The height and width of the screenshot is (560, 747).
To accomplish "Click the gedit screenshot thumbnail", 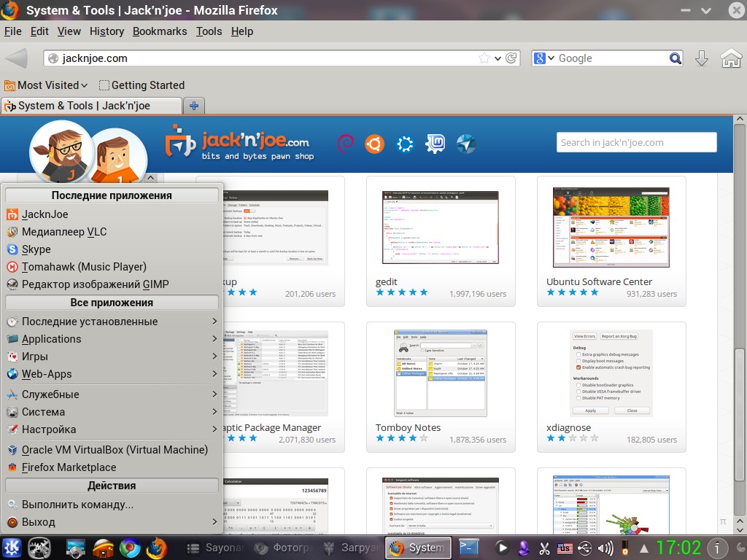I will (x=441, y=227).
